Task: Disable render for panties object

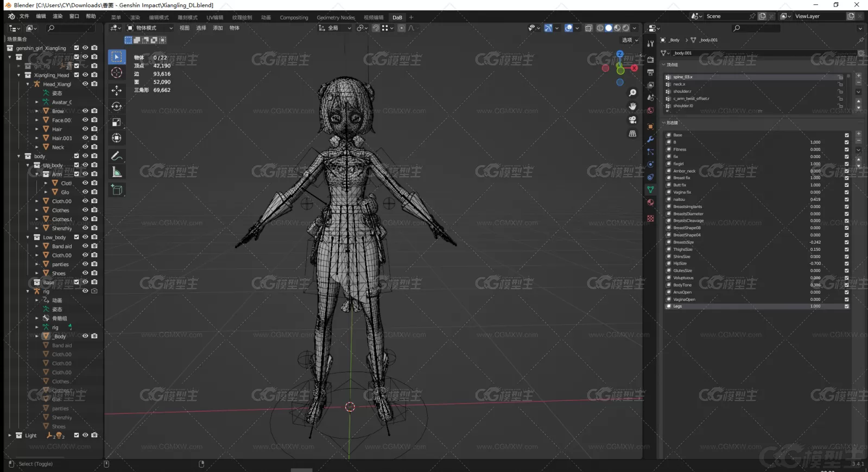Action: coord(94,264)
